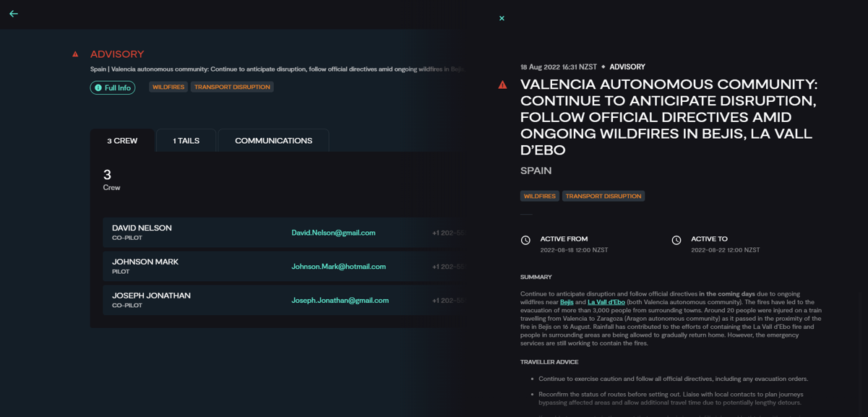The image size is (868, 417).
Task: Click the clock icon beside ACTIVE FROM
Action: tap(527, 239)
